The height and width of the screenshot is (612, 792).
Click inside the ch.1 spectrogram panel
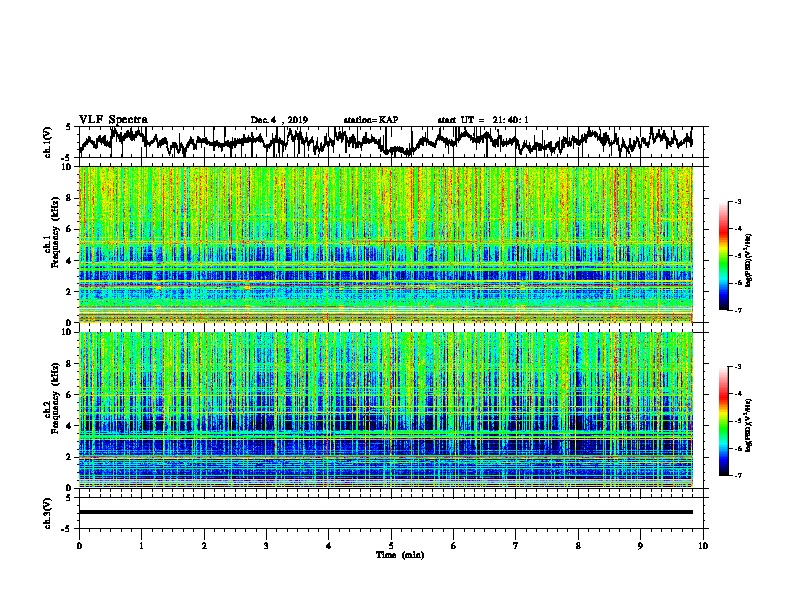(x=386, y=244)
